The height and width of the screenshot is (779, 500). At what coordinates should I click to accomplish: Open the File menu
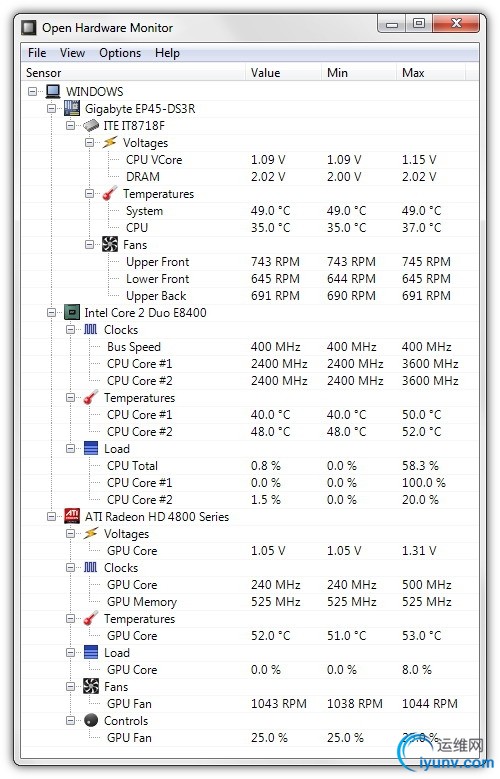[x=37, y=53]
